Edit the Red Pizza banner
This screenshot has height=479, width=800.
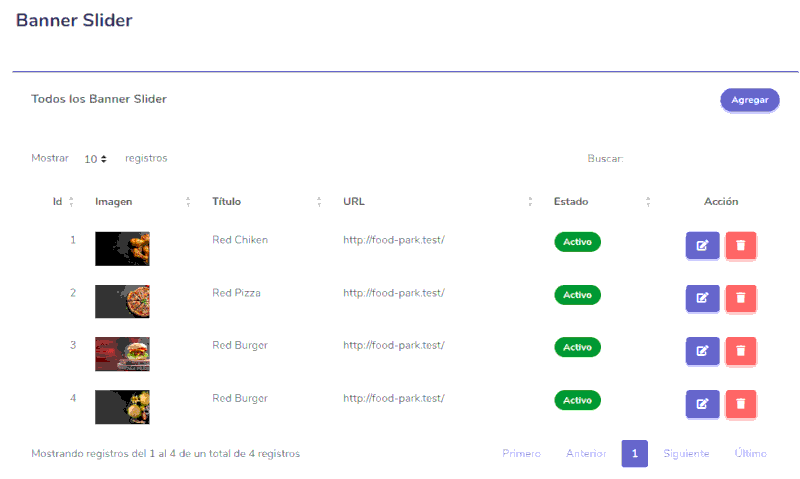point(702,298)
